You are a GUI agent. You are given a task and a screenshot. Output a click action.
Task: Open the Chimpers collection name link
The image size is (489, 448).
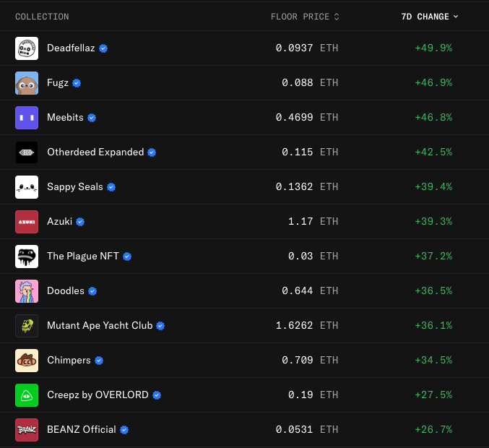click(69, 361)
